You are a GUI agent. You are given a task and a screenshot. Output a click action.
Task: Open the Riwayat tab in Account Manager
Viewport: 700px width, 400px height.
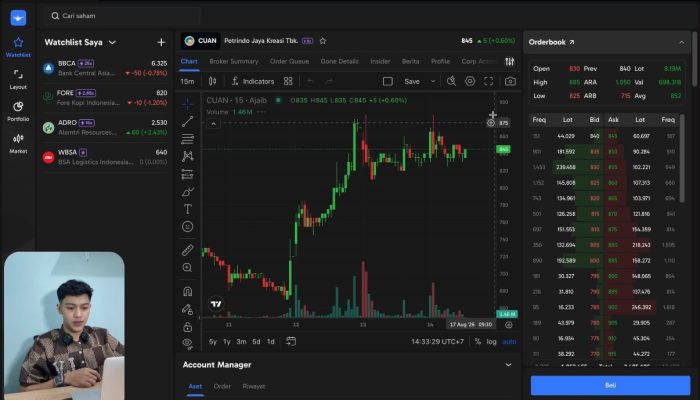[254, 386]
